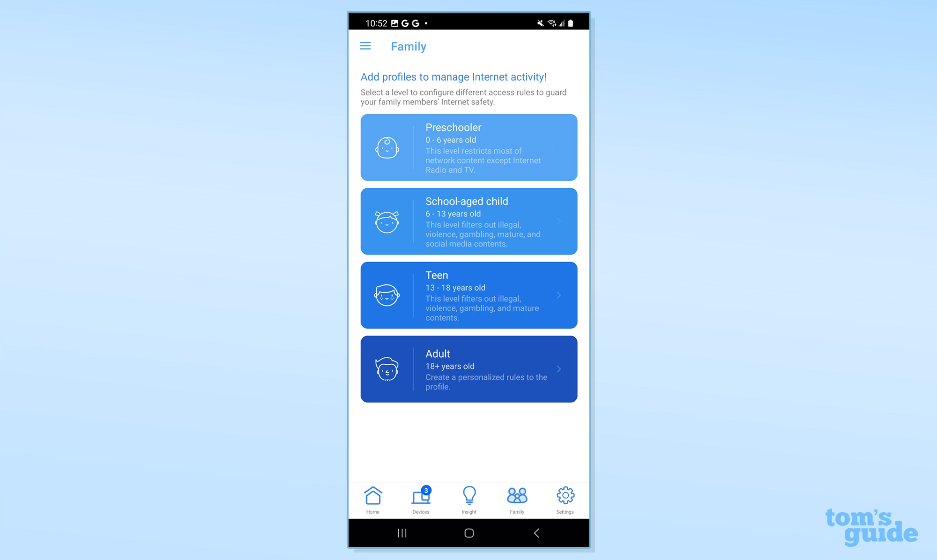The height and width of the screenshot is (560, 937).
Task: Select the Adult profile icon
Action: (x=387, y=368)
